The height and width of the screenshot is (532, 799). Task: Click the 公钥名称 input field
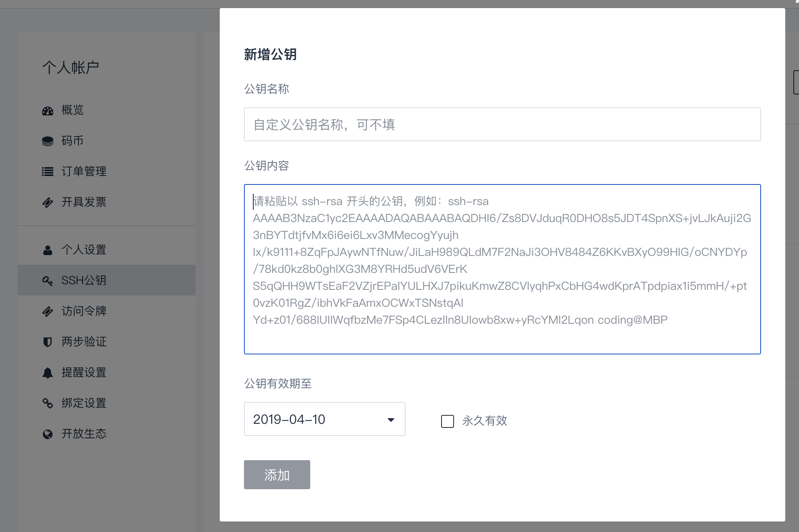point(502,124)
